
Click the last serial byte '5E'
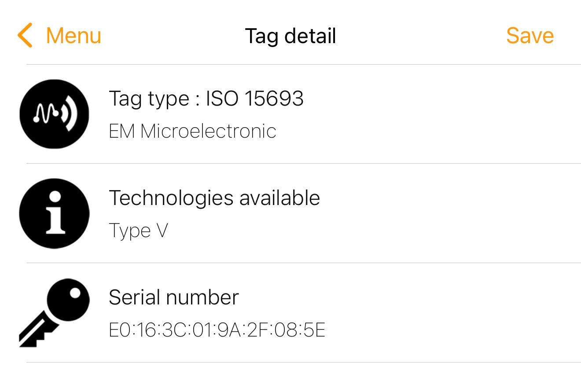pyautogui.click(x=314, y=330)
